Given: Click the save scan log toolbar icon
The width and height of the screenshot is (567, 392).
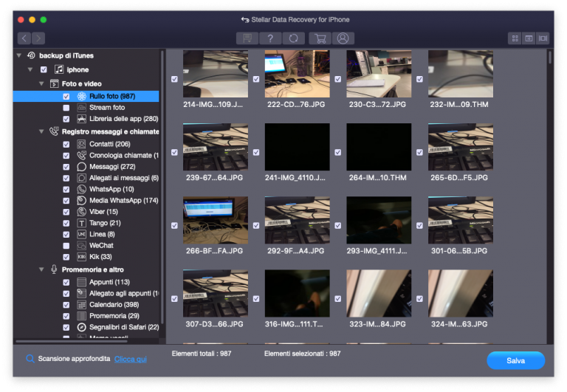Looking at the screenshot, I should [x=247, y=38].
